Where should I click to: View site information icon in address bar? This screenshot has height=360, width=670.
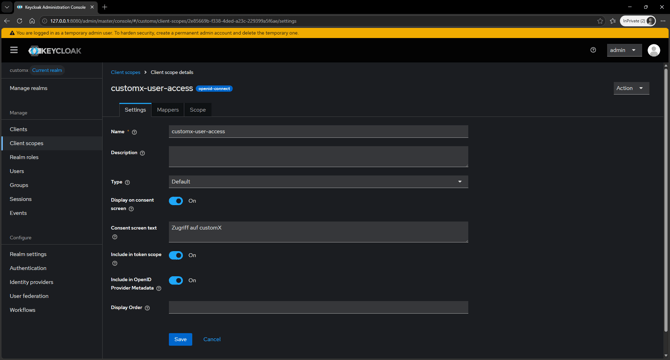coord(44,21)
